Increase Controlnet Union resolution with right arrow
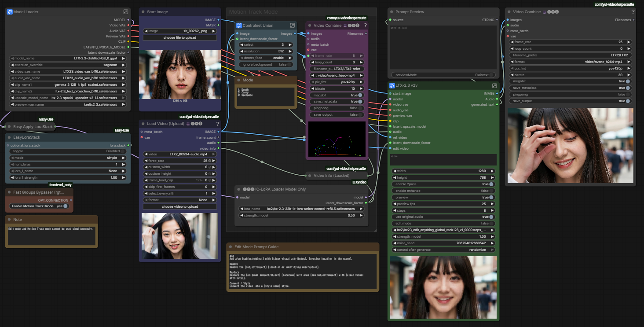 [290, 51]
